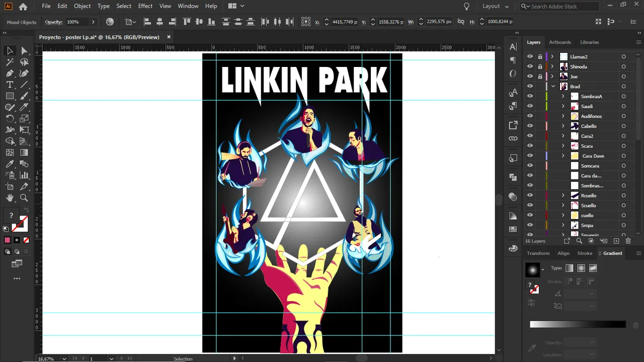The width and height of the screenshot is (644, 362).
Task: Select the Scale tool
Action: pos(24,119)
